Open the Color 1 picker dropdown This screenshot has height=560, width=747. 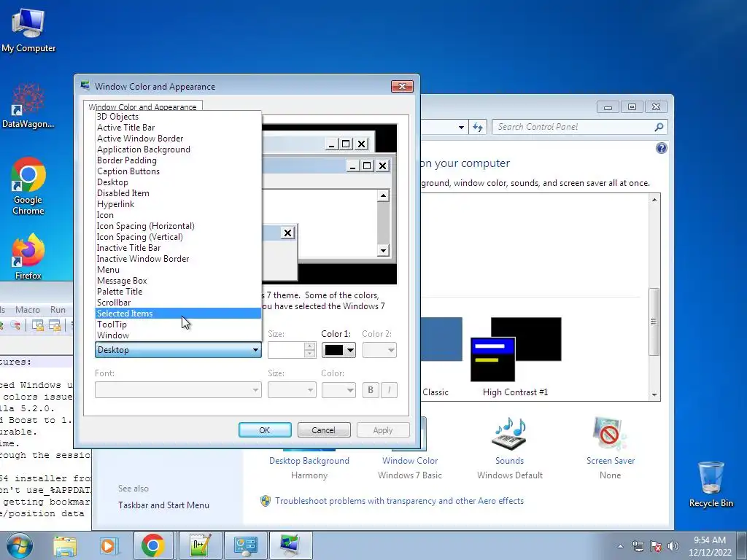[338, 350]
